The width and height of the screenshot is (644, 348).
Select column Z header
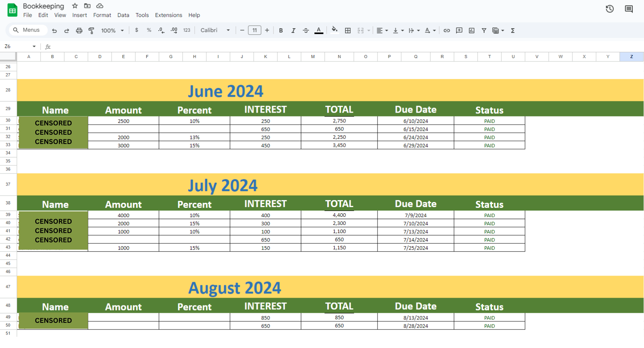pos(632,57)
